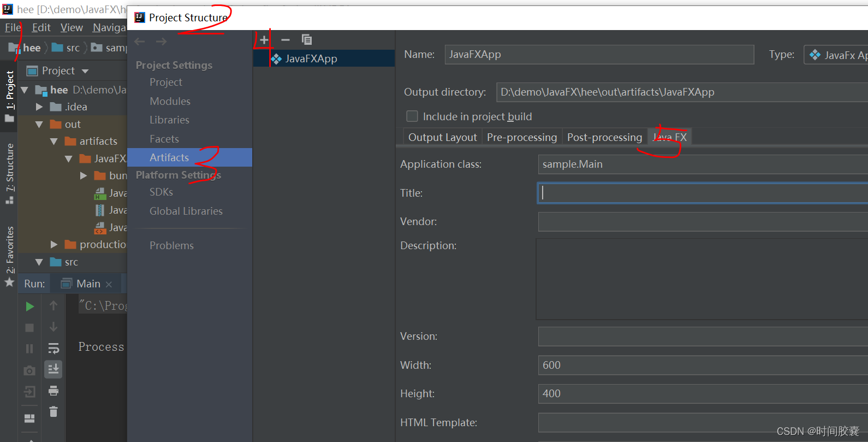The image size is (868, 442).
Task: Click the Vendor input field
Action: pyautogui.click(x=703, y=222)
